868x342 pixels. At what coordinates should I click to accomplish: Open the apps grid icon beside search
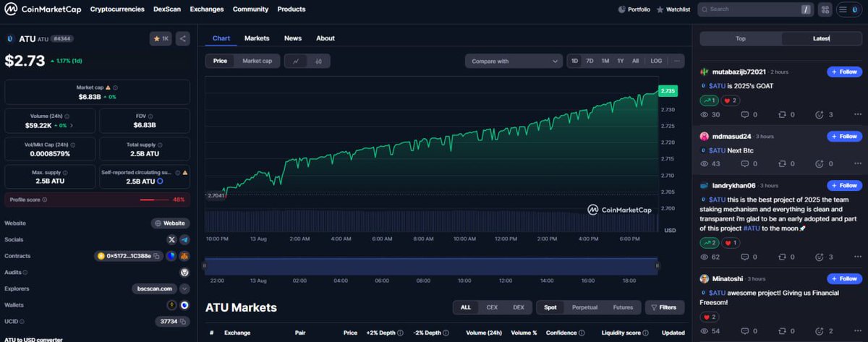[x=825, y=9]
